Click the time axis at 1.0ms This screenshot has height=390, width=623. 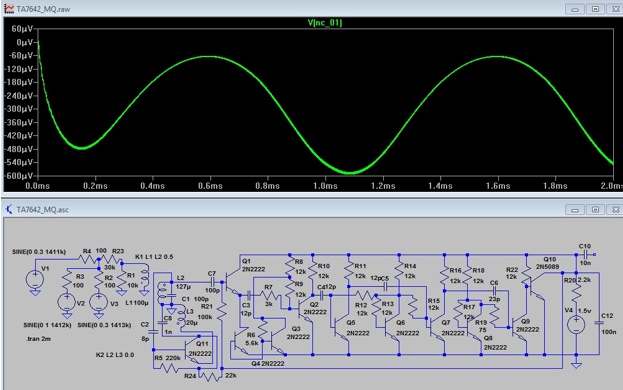click(x=325, y=185)
